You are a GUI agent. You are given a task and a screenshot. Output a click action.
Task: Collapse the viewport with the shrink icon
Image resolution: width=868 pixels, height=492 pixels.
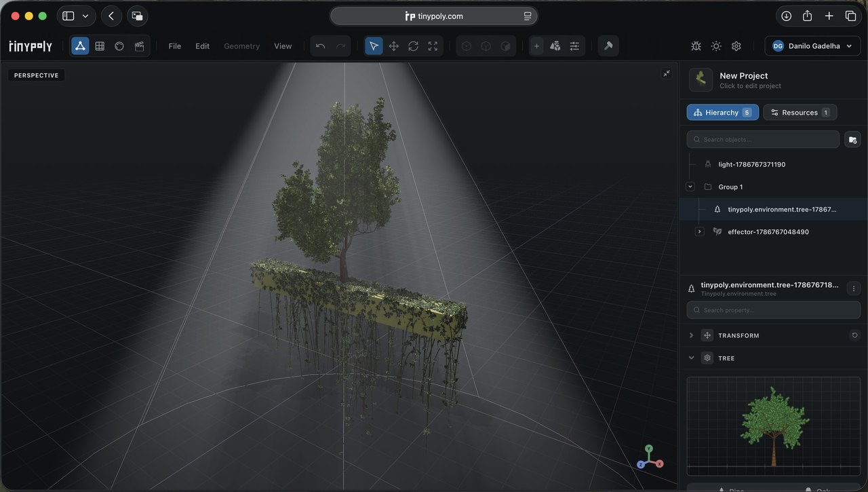(x=667, y=73)
